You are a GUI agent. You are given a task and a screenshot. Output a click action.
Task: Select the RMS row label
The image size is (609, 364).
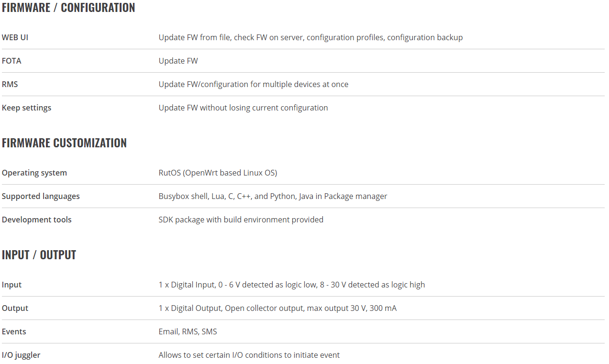point(10,84)
